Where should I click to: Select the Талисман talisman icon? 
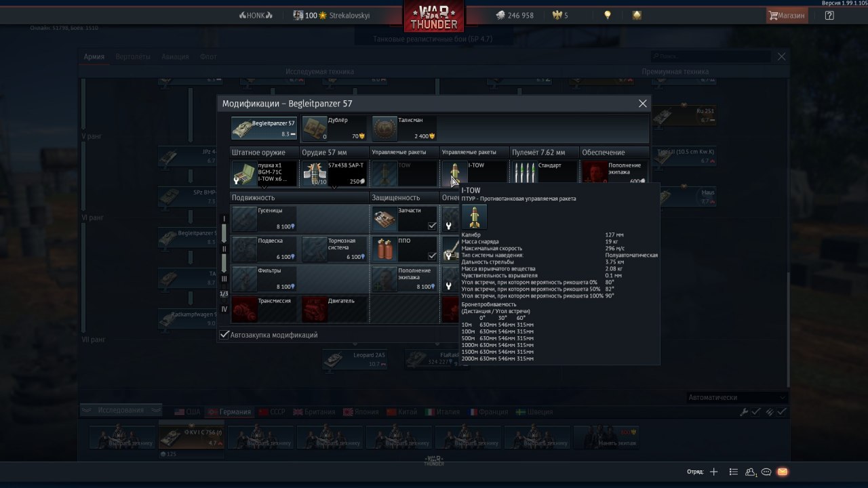pyautogui.click(x=384, y=128)
